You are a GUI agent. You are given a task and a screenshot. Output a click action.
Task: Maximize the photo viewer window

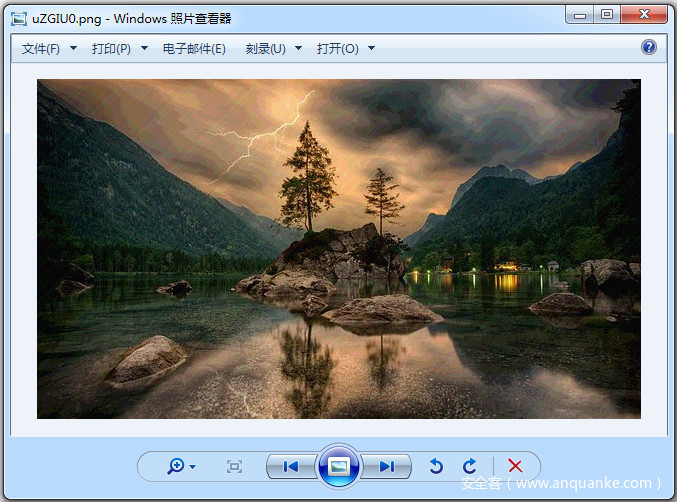(607, 15)
